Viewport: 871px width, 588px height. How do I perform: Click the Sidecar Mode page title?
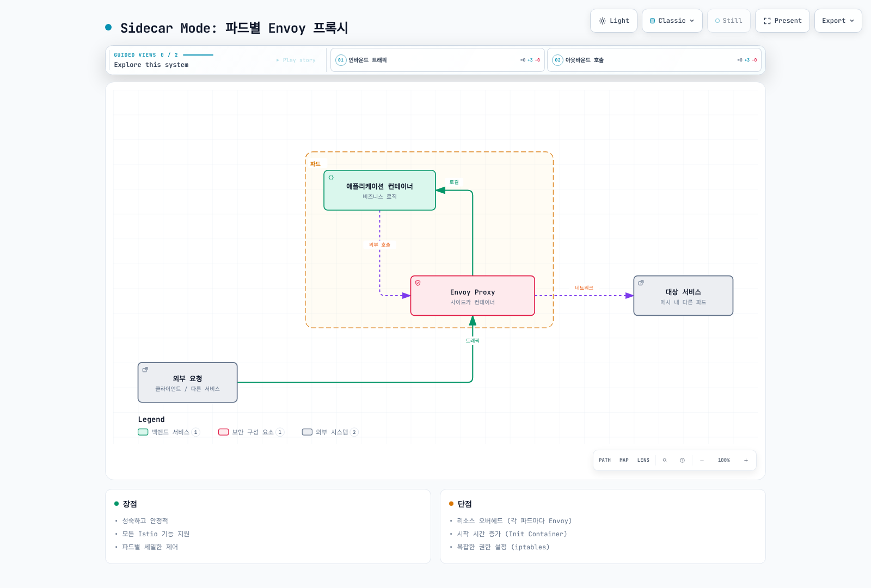234,28
